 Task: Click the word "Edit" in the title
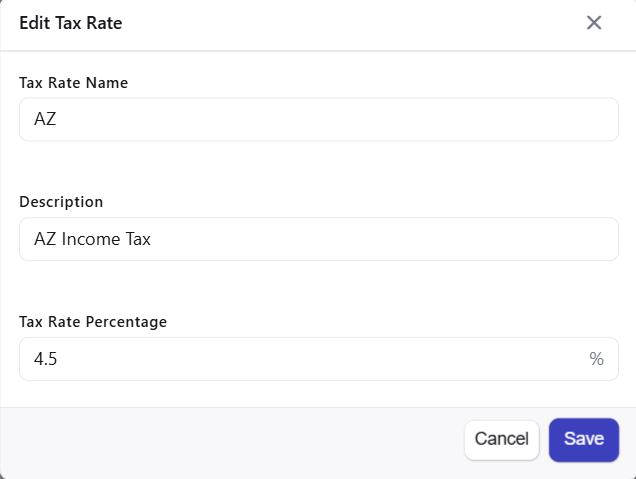click(35, 23)
